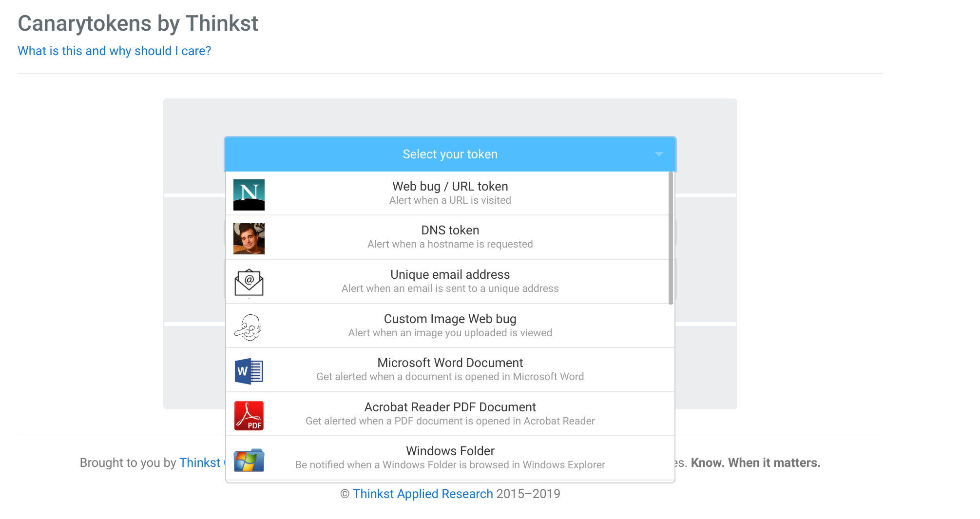Click 'Know. When it matters.' footer text
This screenshot has width=980, height=519.
point(755,462)
